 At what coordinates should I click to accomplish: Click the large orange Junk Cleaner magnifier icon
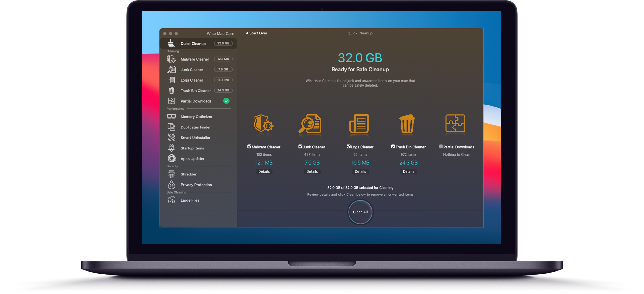tap(310, 124)
